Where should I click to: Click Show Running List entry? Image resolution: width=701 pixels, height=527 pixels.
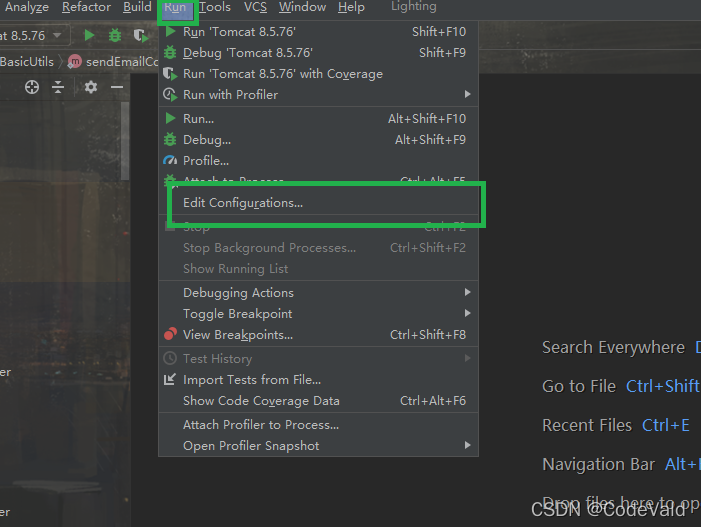pos(318,269)
